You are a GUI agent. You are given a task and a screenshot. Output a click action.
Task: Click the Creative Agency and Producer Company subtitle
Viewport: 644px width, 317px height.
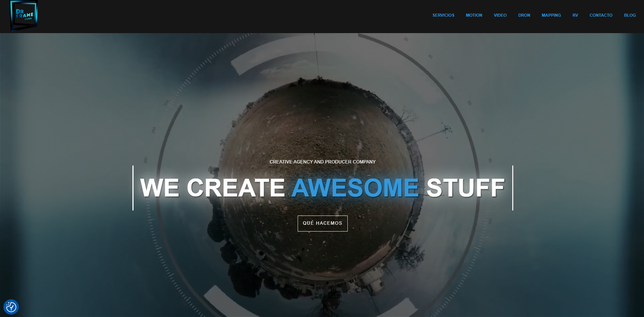(323, 162)
